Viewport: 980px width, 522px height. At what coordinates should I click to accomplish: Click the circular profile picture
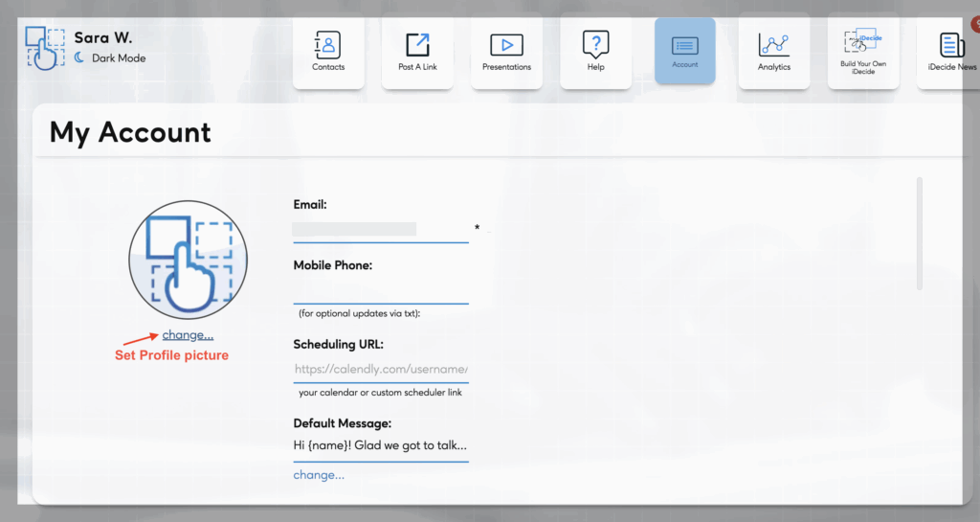point(188,260)
